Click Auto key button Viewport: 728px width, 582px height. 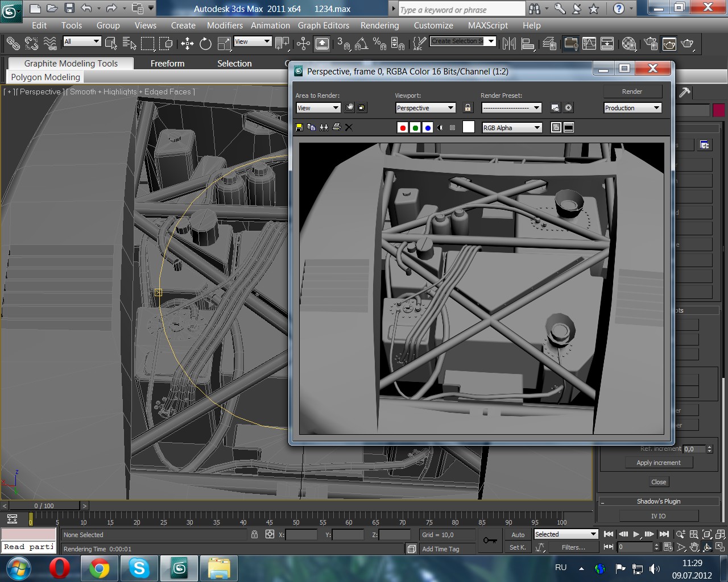click(518, 534)
